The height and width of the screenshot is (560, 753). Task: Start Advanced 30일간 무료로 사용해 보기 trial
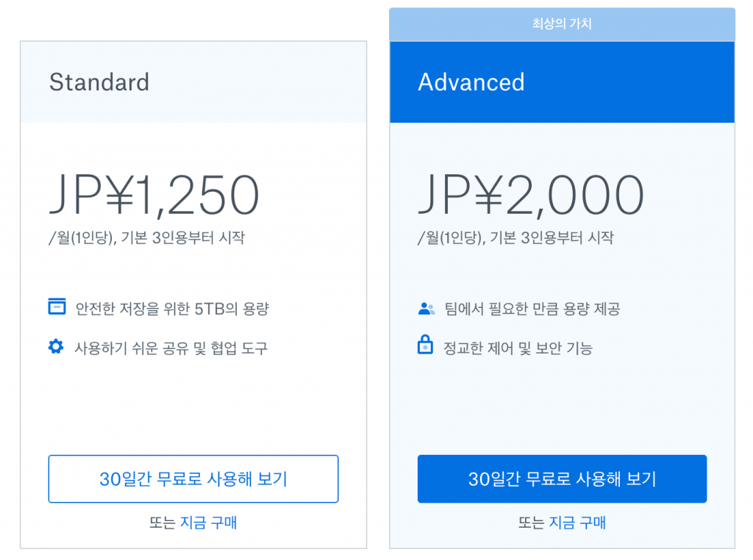[x=562, y=478]
